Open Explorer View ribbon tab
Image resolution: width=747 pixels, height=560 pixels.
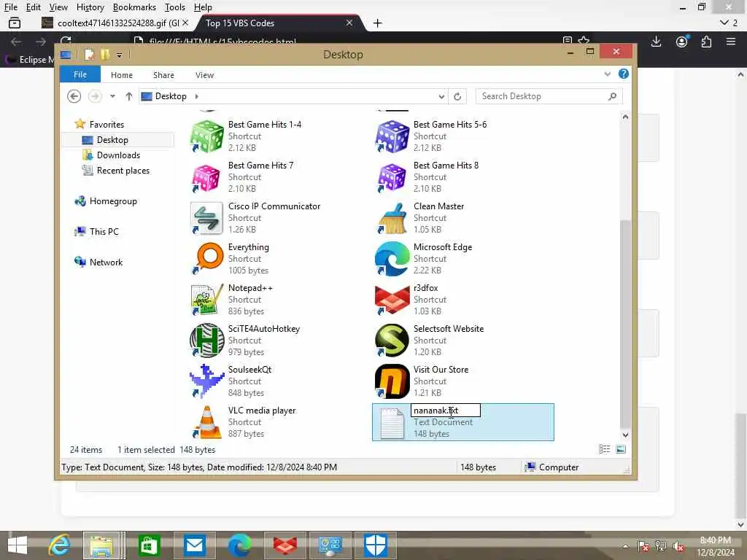204,75
